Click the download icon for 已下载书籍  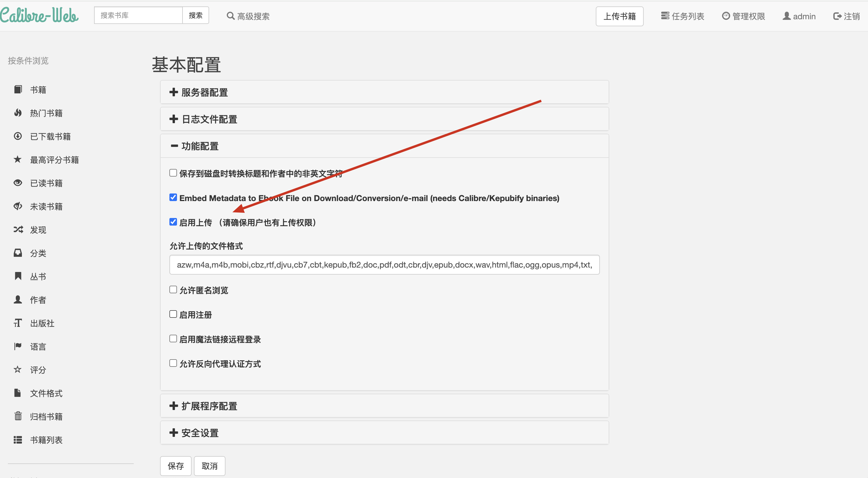coord(18,136)
